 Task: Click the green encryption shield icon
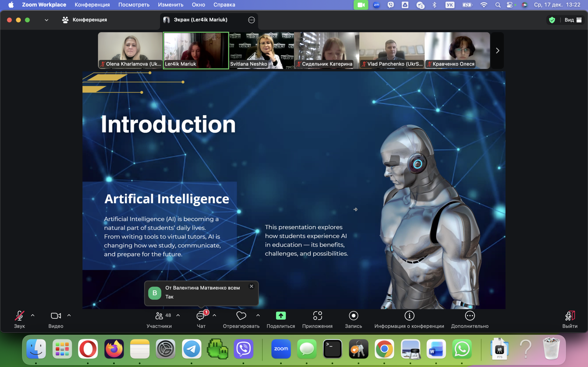click(552, 20)
